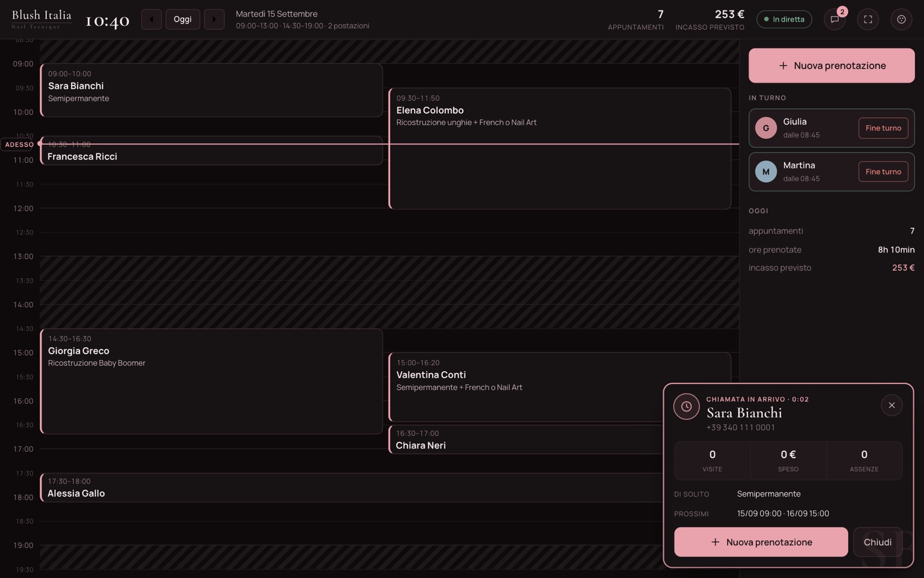The image size is (924, 578).
Task: End Giulia's shift with Fine turno
Action: point(883,128)
